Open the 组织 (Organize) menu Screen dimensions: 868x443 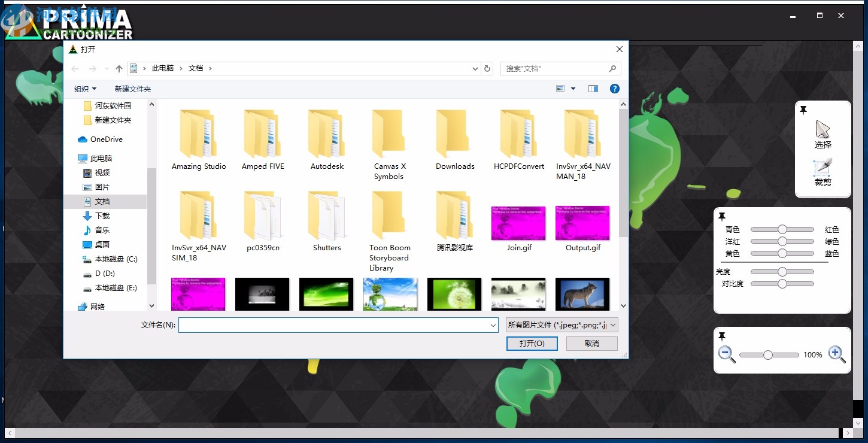click(x=85, y=89)
